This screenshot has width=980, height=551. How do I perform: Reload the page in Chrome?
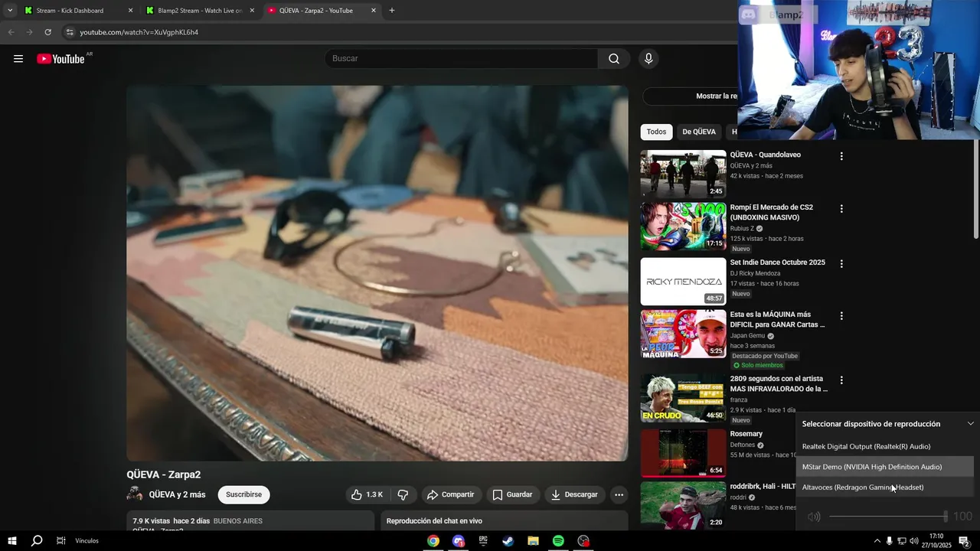pyautogui.click(x=47, y=32)
